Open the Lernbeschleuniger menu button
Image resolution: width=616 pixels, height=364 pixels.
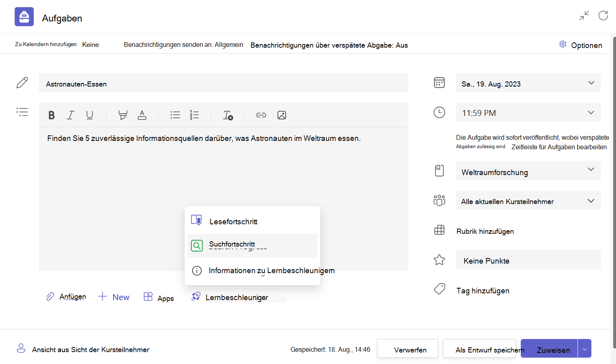point(230,297)
